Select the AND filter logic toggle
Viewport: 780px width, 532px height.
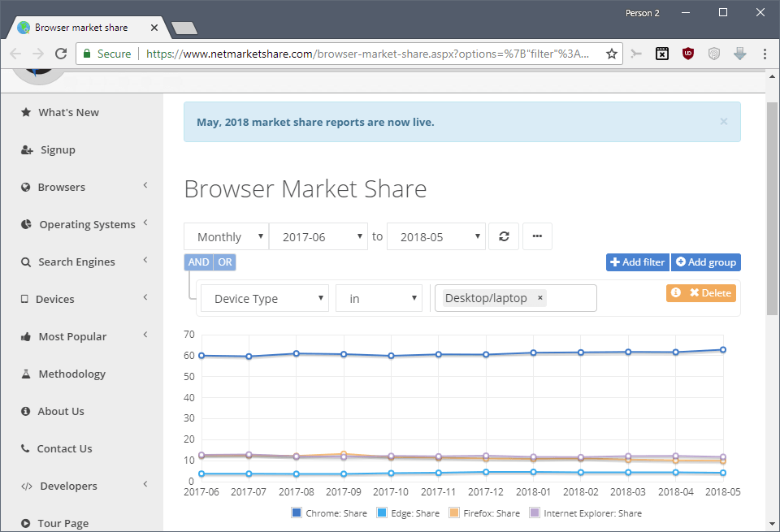click(198, 262)
